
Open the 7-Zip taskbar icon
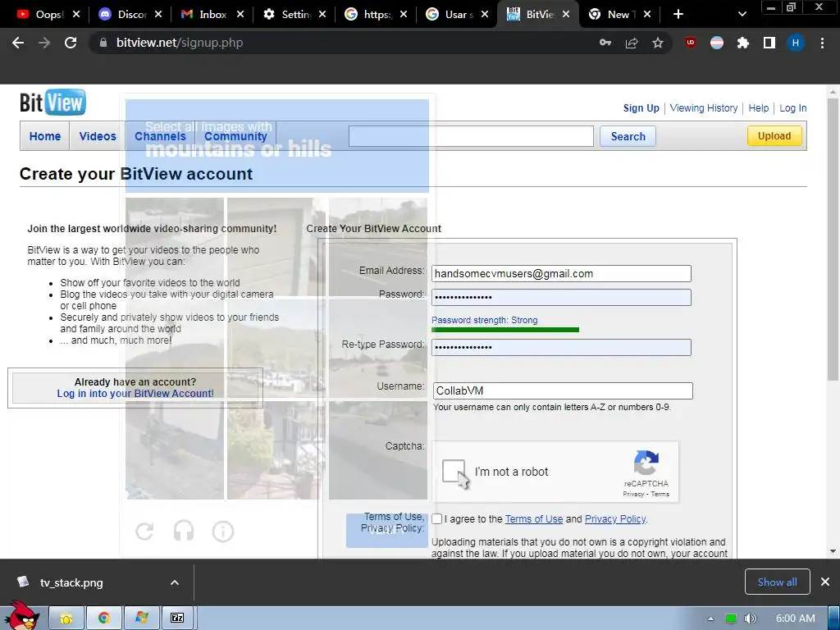[x=177, y=619]
